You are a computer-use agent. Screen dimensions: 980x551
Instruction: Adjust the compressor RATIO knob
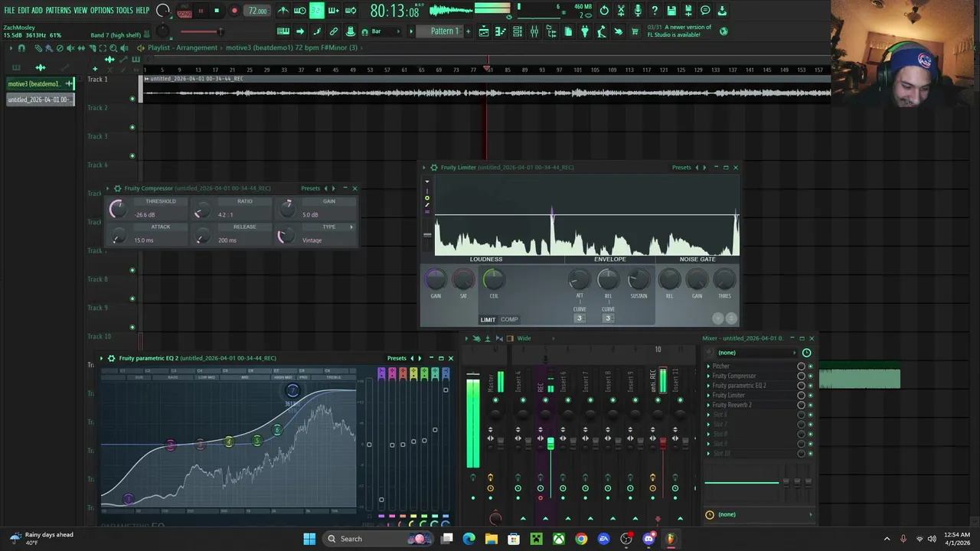pos(201,210)
